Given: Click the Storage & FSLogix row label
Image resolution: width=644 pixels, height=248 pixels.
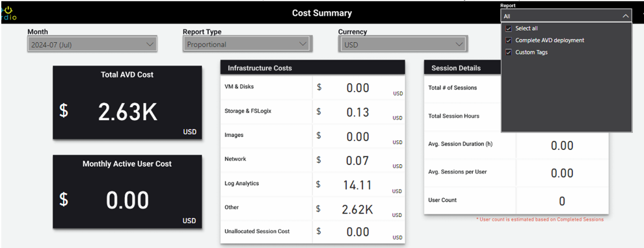Looking at the screenshot, I should pyautogui.click(x=248, y=110).
